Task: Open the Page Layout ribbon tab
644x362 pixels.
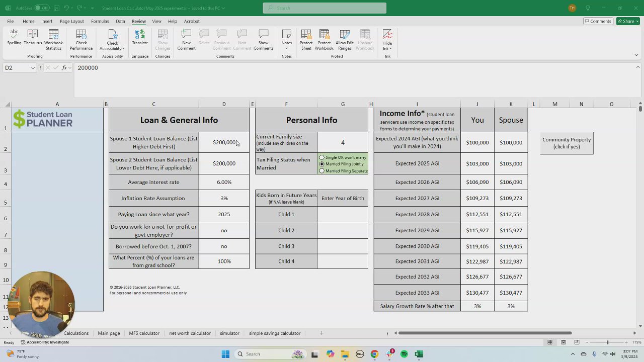Action: point(71,21)
